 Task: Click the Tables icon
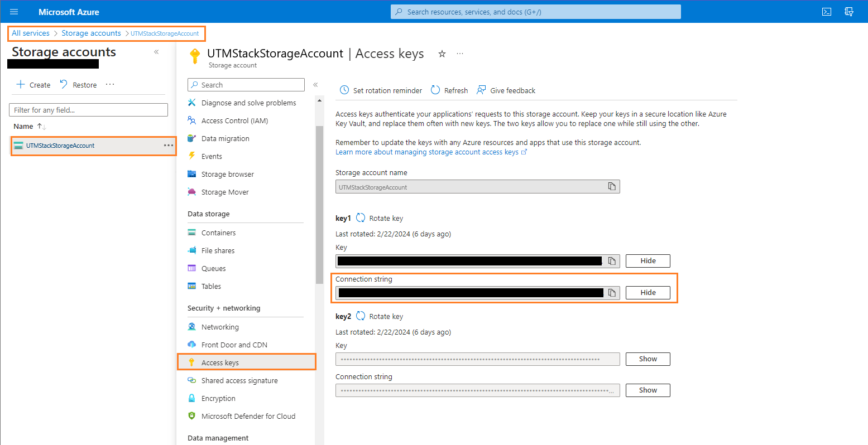tap(192, 286)
